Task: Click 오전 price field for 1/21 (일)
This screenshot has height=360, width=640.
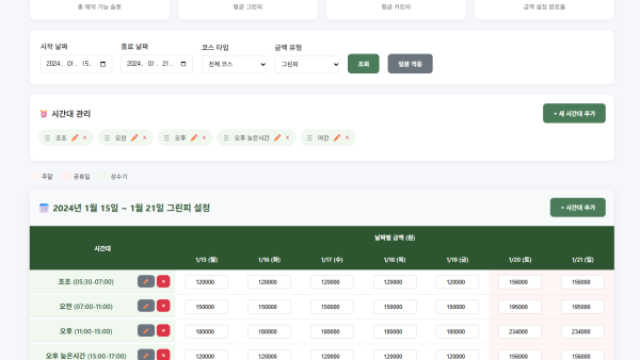Action: tap(582, 307)
